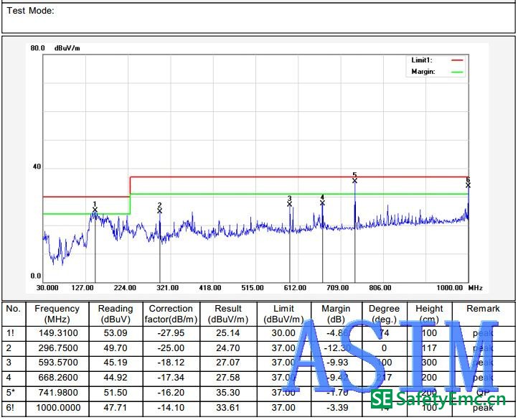Click the 515.00 x-axis tick label
Screen dimensions: 518x420
(253, 288)
